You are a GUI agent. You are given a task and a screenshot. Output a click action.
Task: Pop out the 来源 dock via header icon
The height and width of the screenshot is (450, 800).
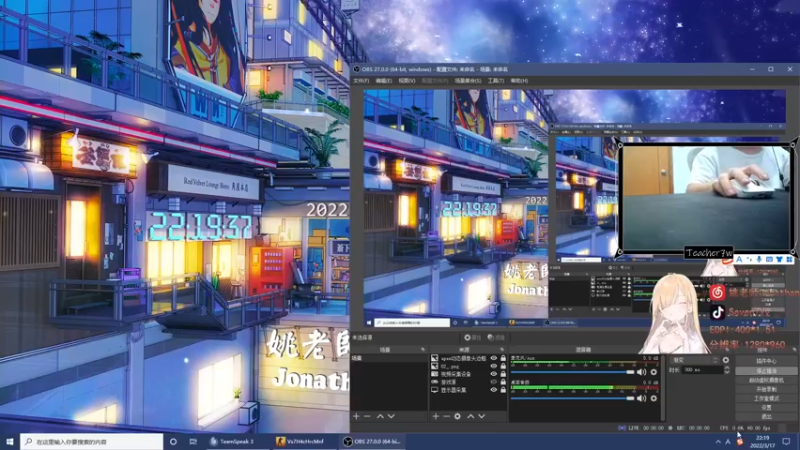(x=502, y=350)
